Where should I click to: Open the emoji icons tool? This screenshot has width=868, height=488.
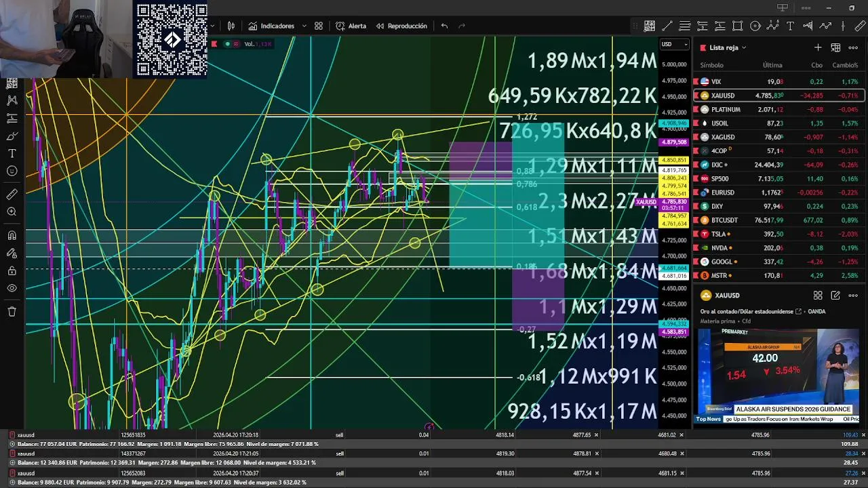pyautogui.click(x=12, y=171)
